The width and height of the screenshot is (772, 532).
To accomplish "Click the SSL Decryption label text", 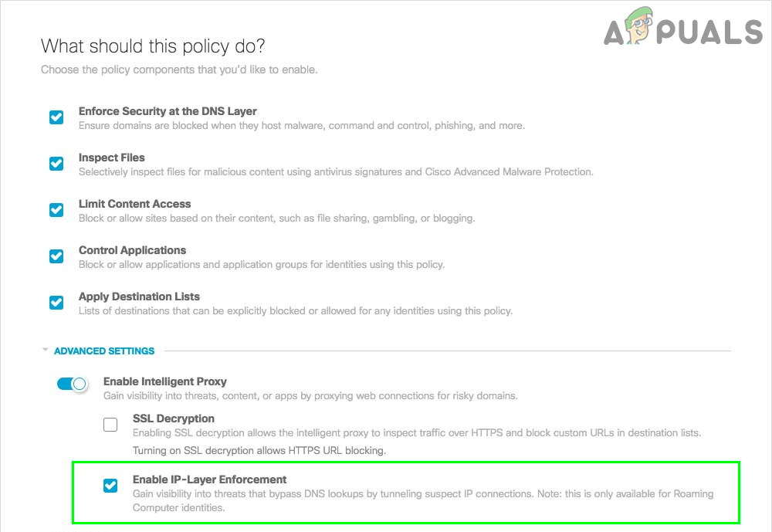I will 174,418.
